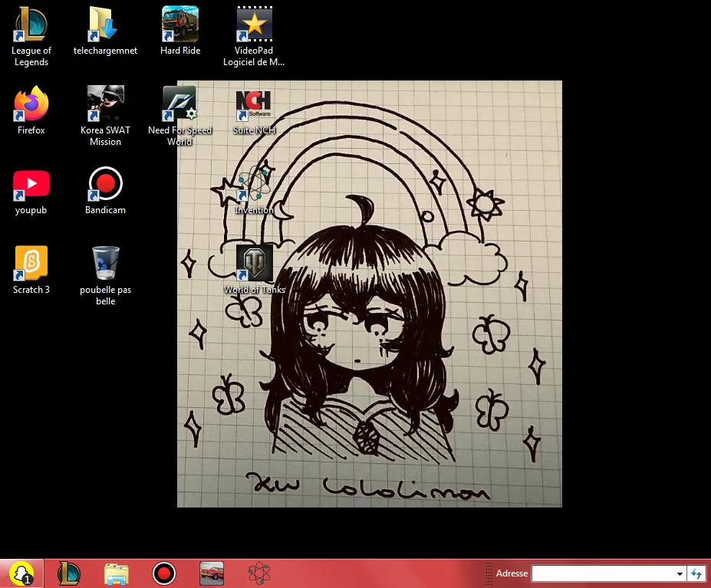The image size is (711, 588).
Task: Open VideoPad Logiciel de M... shortcut
Action: point(254,36)
